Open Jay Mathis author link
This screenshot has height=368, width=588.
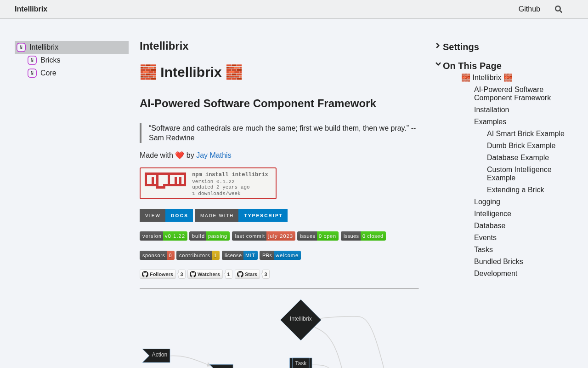tap(214, 155)
